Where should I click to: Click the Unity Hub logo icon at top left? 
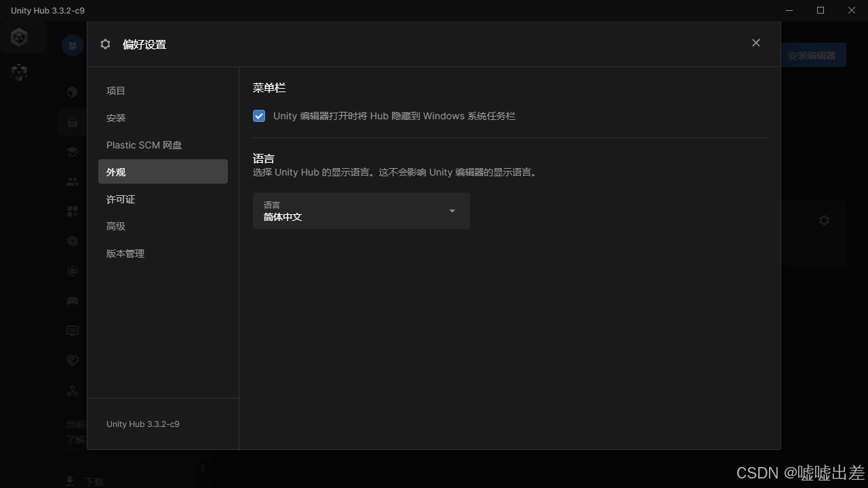coord(19,37)
